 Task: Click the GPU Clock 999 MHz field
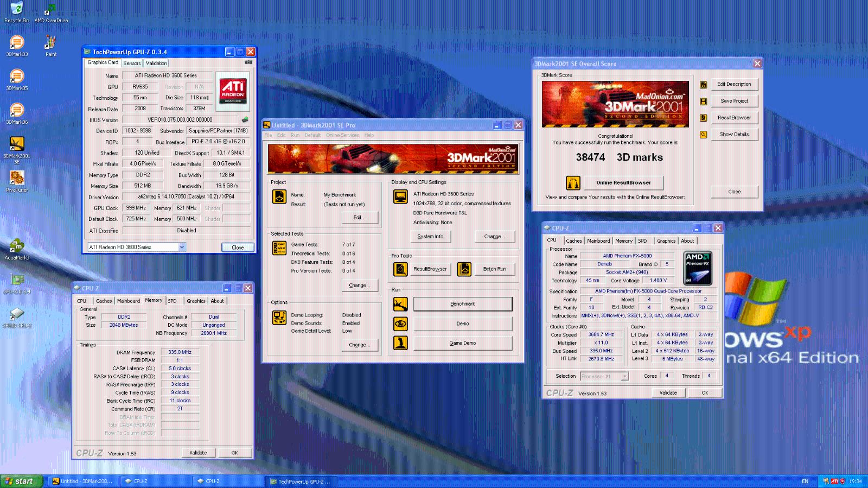click(136, 208)
